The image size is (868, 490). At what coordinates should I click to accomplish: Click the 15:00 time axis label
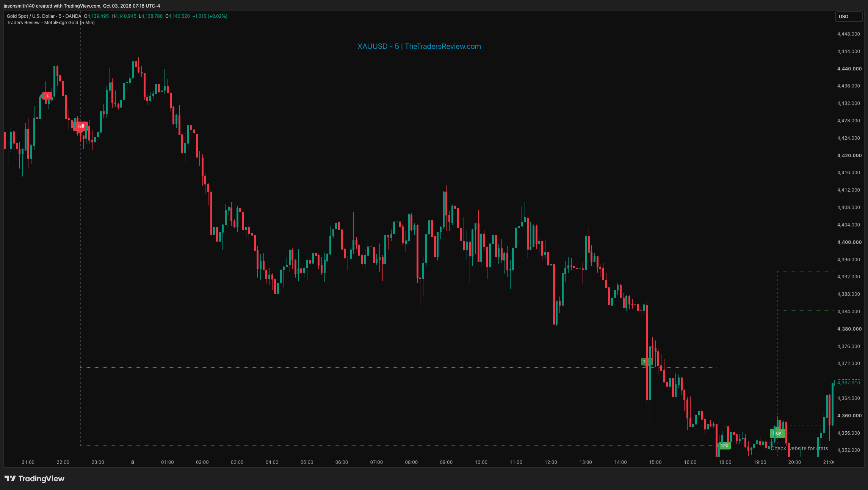[x=655, y=462]
